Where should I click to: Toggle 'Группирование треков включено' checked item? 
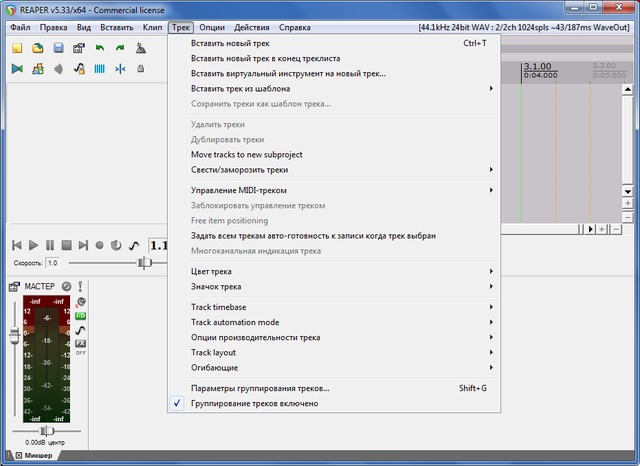[254, 403]
